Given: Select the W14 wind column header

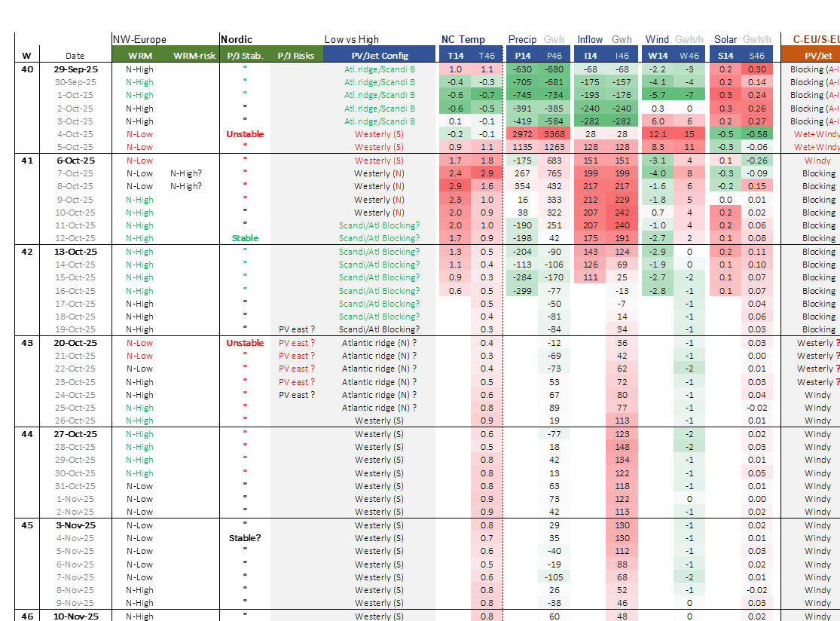Looking at the screenshot, I should 658,55.
